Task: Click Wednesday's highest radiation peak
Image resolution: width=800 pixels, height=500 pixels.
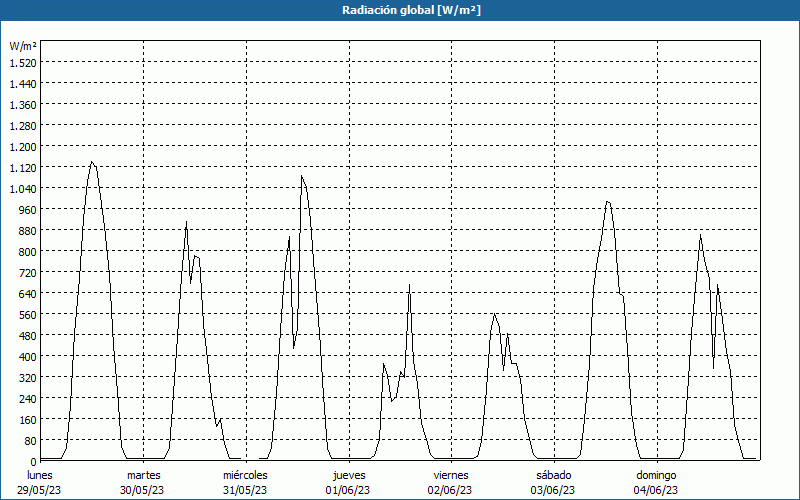Action: (302, 176)
